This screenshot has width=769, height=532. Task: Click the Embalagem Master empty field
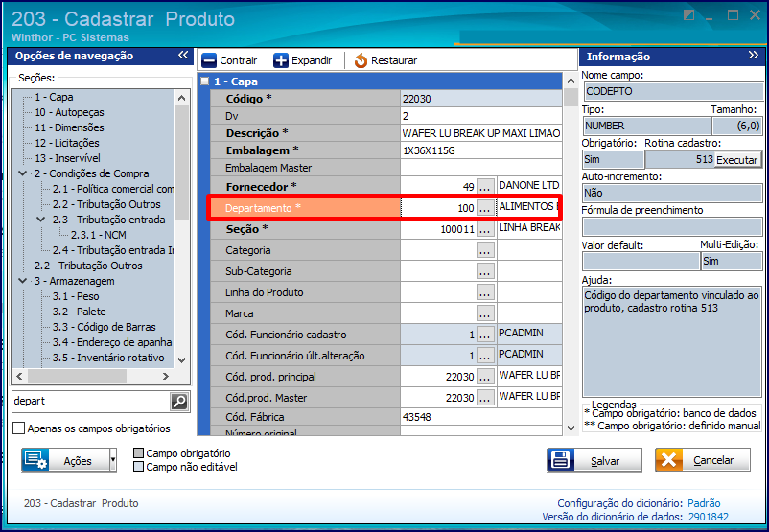(x=481, y=168)
